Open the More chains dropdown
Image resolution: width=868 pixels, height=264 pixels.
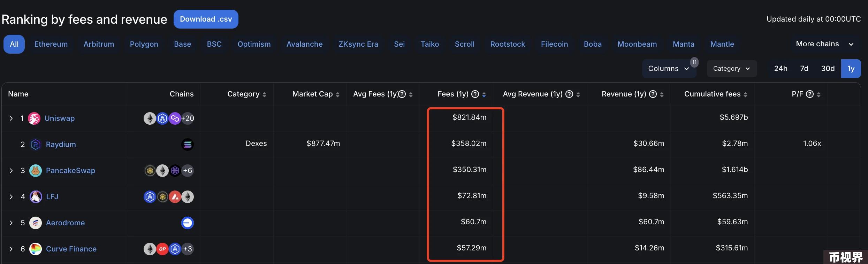click(x=825, y=44)
